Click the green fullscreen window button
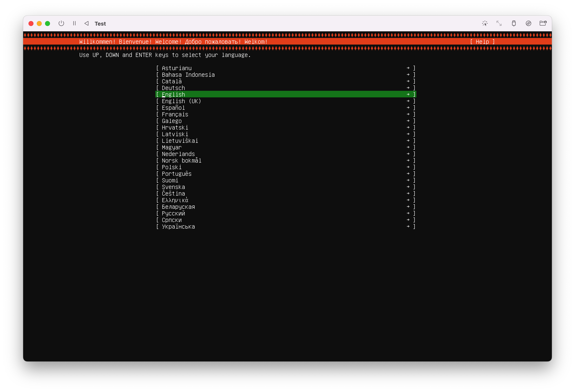The height and width of the screenshot is (392, 575). 48,24
